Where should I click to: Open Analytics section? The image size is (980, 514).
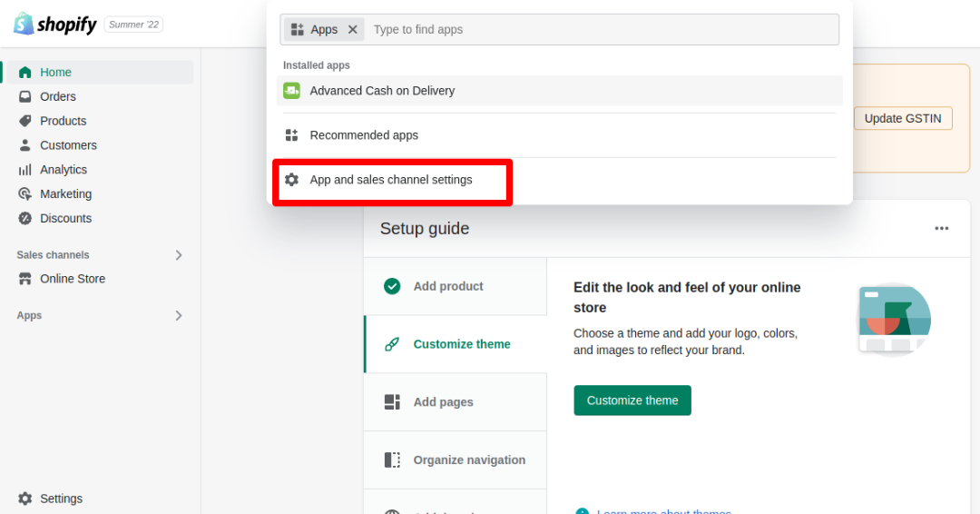[98, 170]
